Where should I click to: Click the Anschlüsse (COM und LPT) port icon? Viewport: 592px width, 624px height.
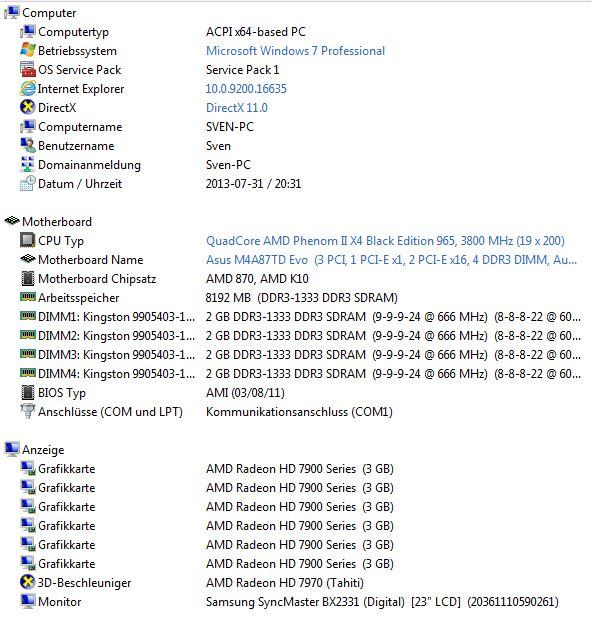[x=27, y=411]
